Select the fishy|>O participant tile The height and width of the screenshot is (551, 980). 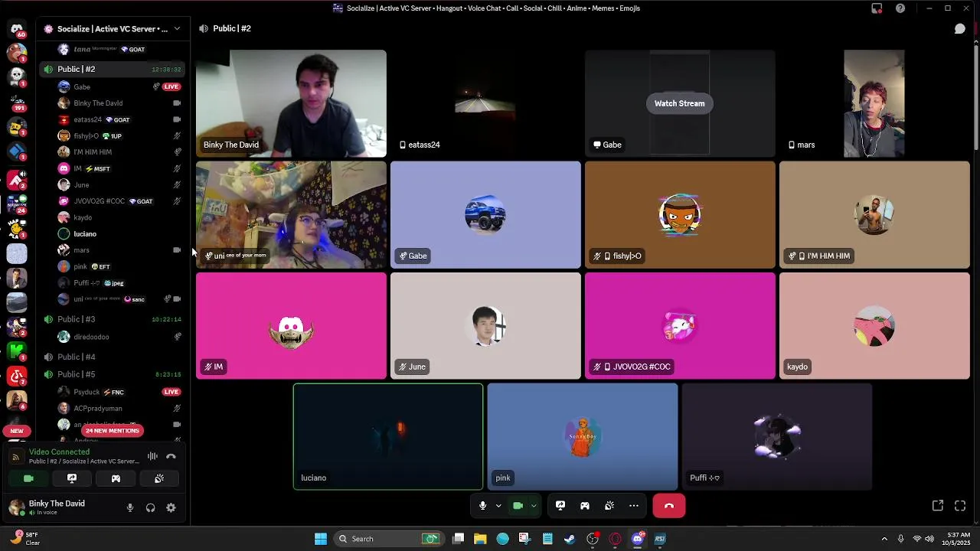680,214
